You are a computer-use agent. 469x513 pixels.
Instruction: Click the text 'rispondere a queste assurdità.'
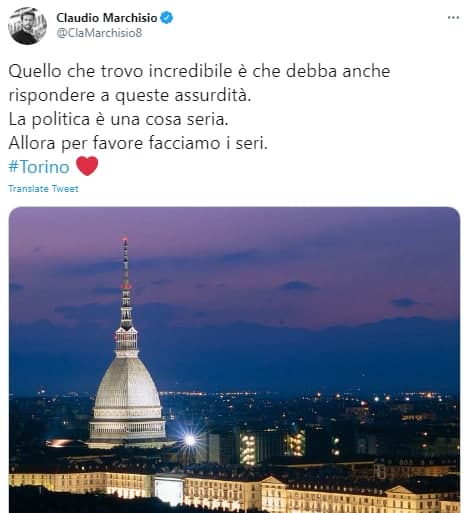pyautogui.click(x=130, y=95)
